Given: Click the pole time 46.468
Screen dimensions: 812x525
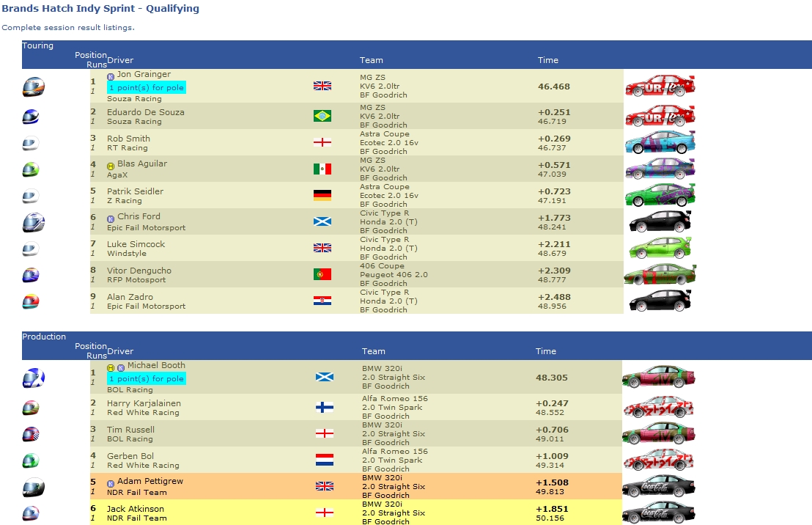Looking at the screenshot, I should click(553, 87).
